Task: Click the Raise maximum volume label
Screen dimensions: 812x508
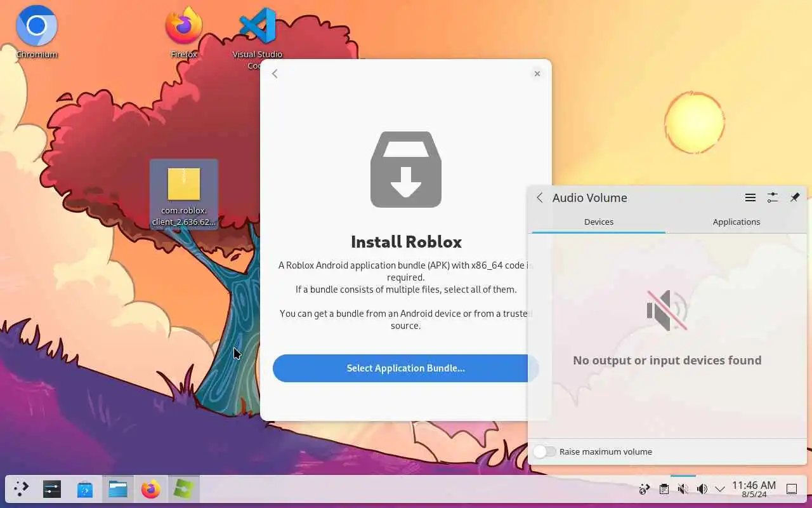Action: (x=606, y=451)
